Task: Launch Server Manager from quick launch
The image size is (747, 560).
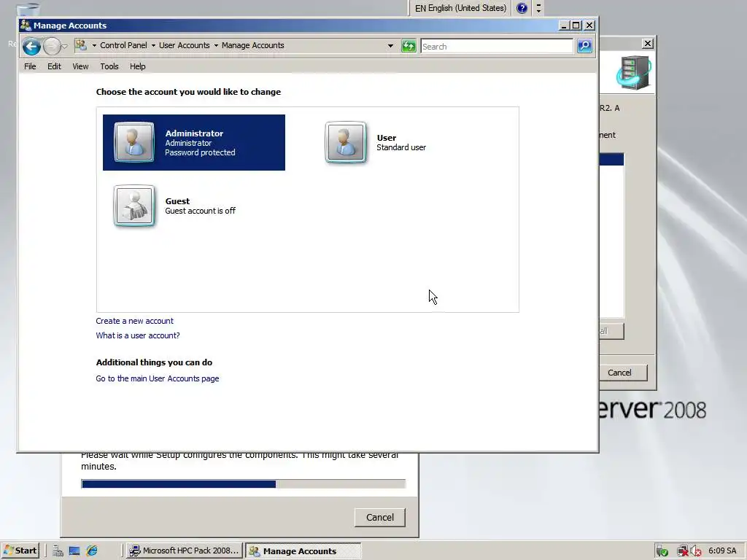Action: click(x=58, y=551)
